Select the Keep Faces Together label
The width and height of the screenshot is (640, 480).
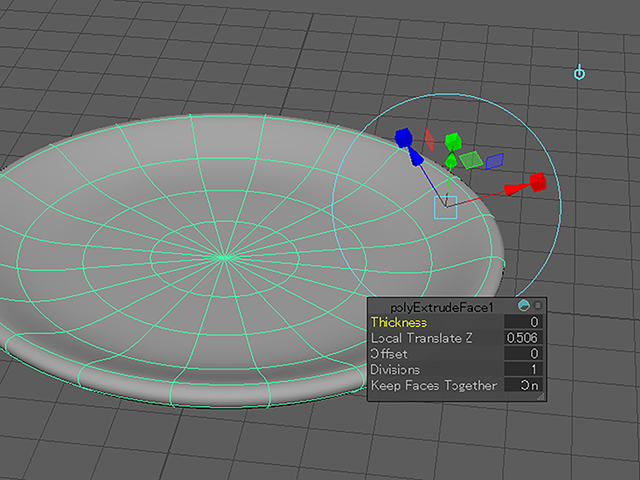coord(434,386)
